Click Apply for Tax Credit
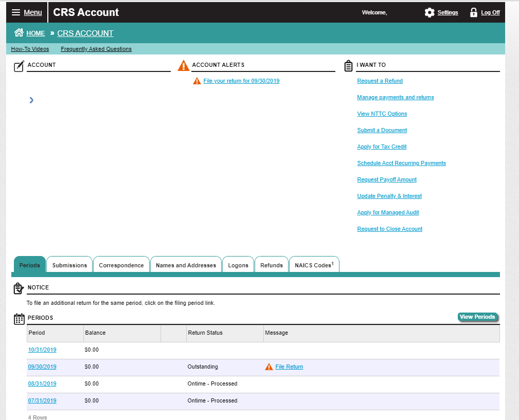This screenshot has width=519, height=420. (382, 147)
